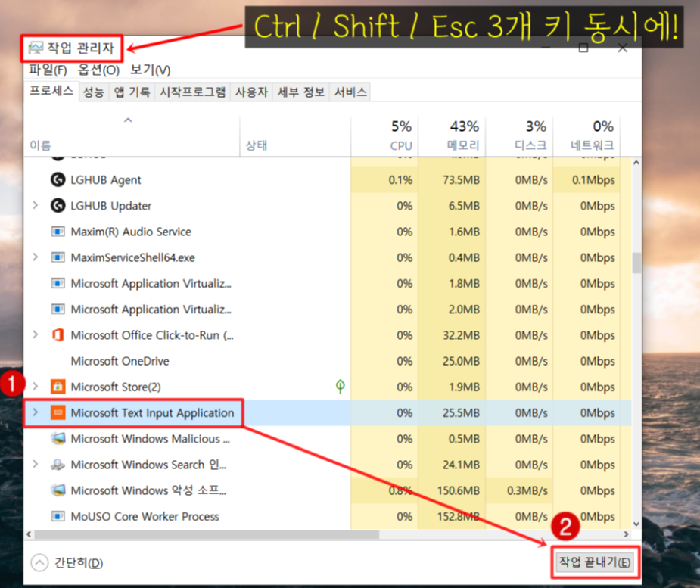700x588 pixels.
Task: Sort by the 이름 column header
Action: click(x=132, y=136)
